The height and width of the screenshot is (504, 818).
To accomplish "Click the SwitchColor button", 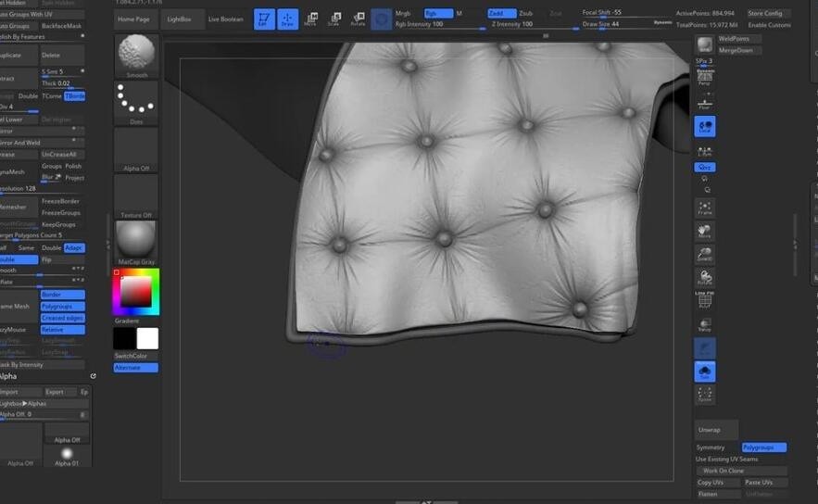I will 136,356.
